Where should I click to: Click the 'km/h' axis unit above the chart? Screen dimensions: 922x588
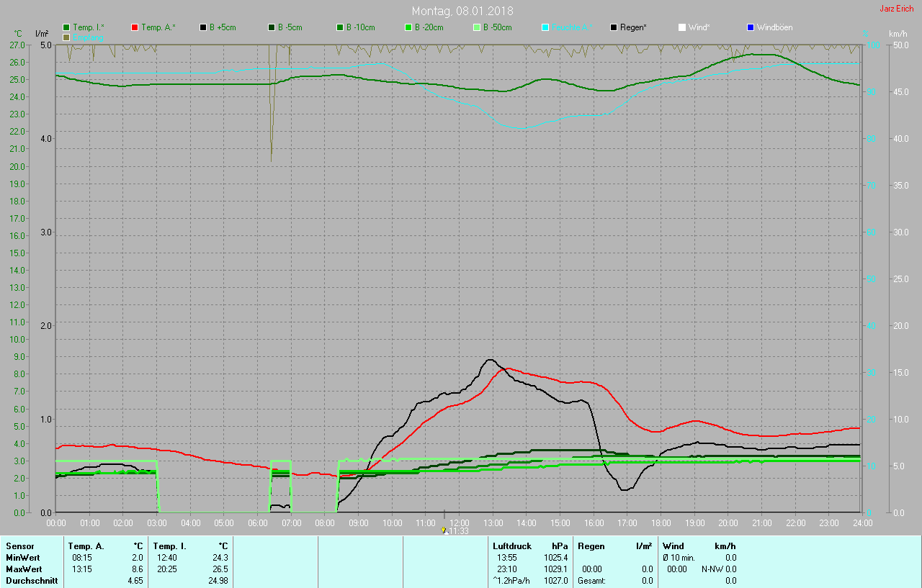point(898,34)
